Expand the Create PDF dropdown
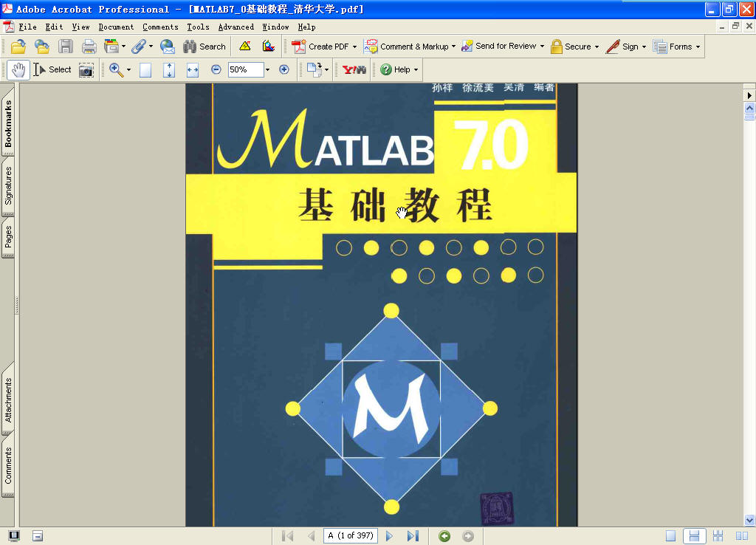 pos(354,47)
